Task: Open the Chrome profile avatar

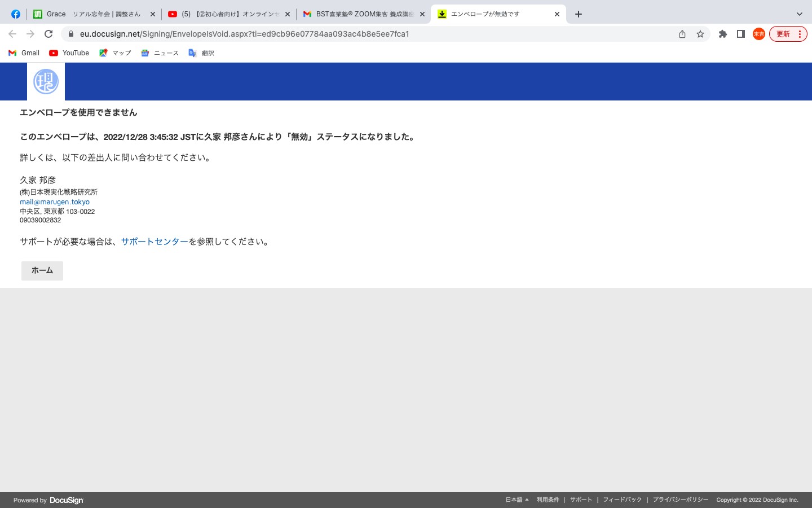Action: coord(759,34)
